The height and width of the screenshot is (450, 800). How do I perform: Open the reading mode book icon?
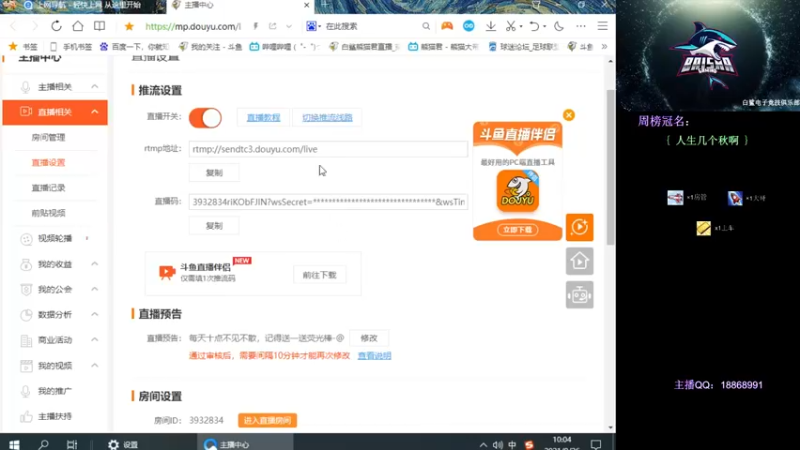point(99,26)
